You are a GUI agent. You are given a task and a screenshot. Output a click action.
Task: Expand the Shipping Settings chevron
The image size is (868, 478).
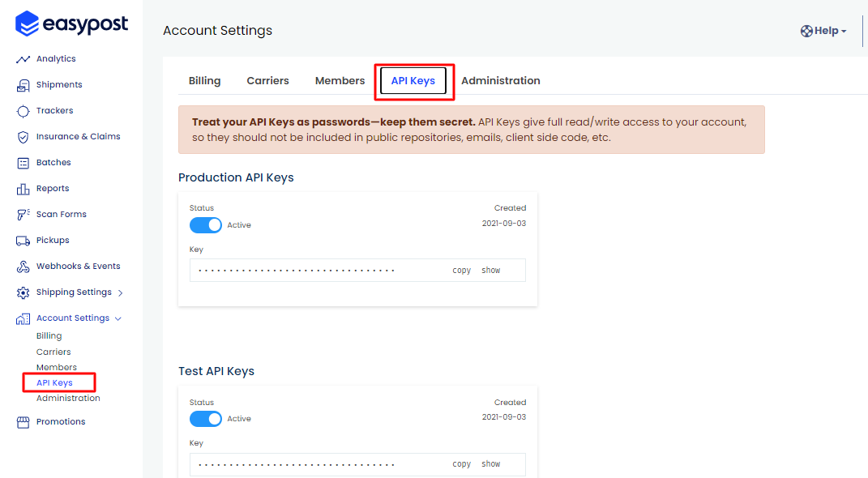(x=120, y=292)
